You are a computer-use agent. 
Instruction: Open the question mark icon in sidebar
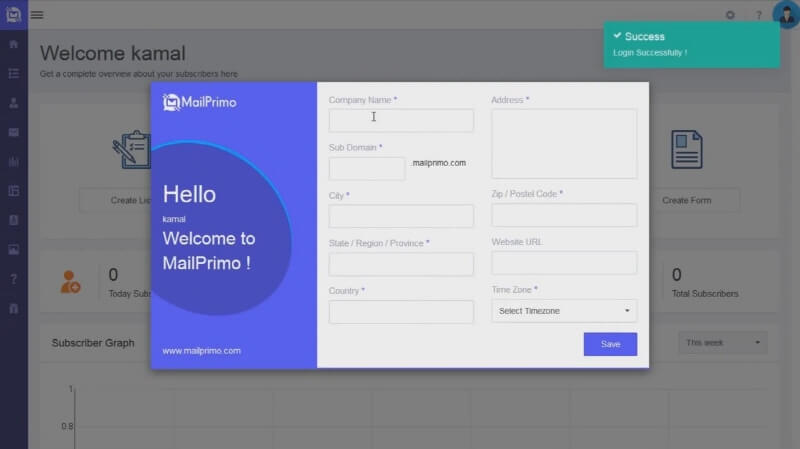coord(14,279)
